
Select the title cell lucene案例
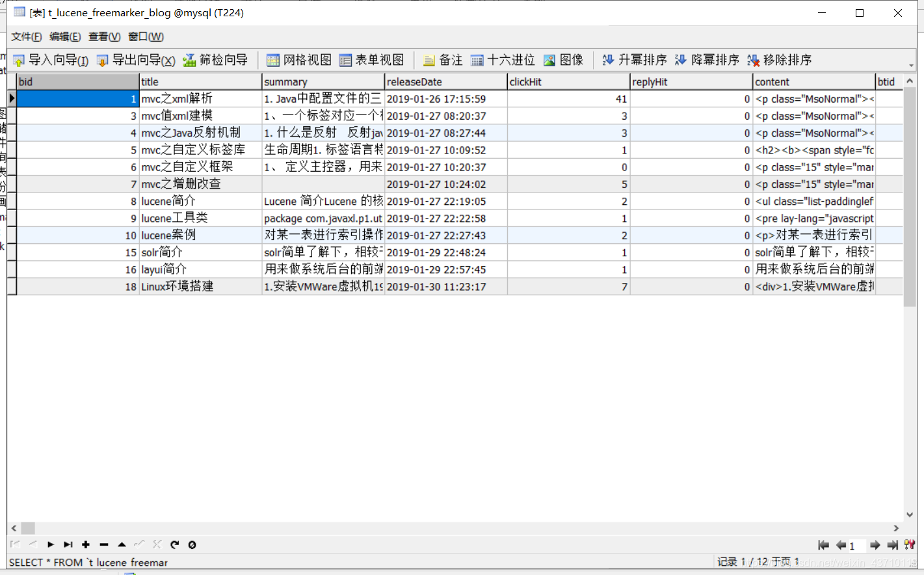tap(200, 235)
